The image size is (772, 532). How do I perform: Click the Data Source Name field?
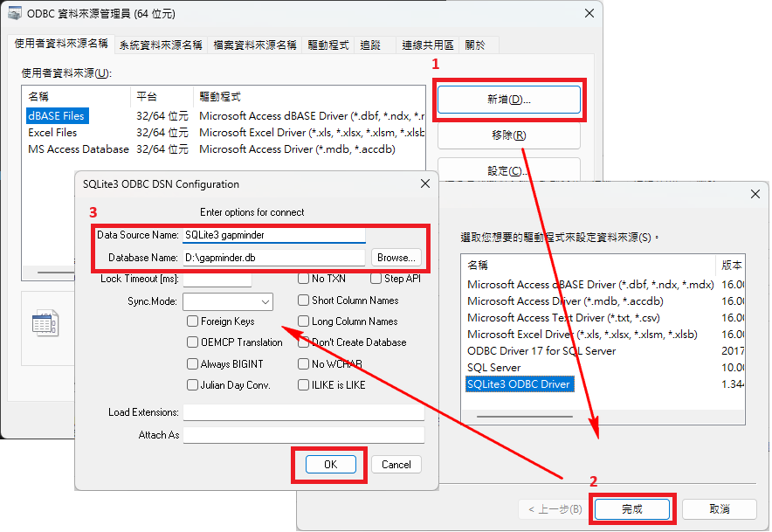point(274,235)
